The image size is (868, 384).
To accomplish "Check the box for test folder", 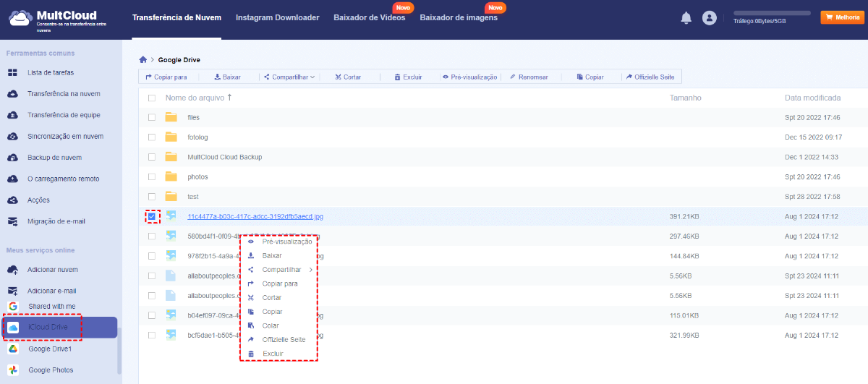I will (x=152, y=197).
